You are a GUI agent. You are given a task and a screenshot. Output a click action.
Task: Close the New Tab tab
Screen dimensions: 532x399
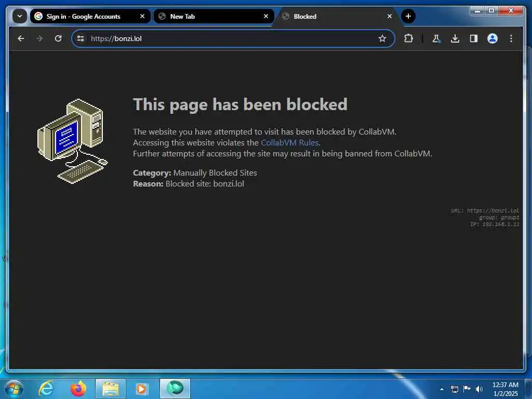266,16
